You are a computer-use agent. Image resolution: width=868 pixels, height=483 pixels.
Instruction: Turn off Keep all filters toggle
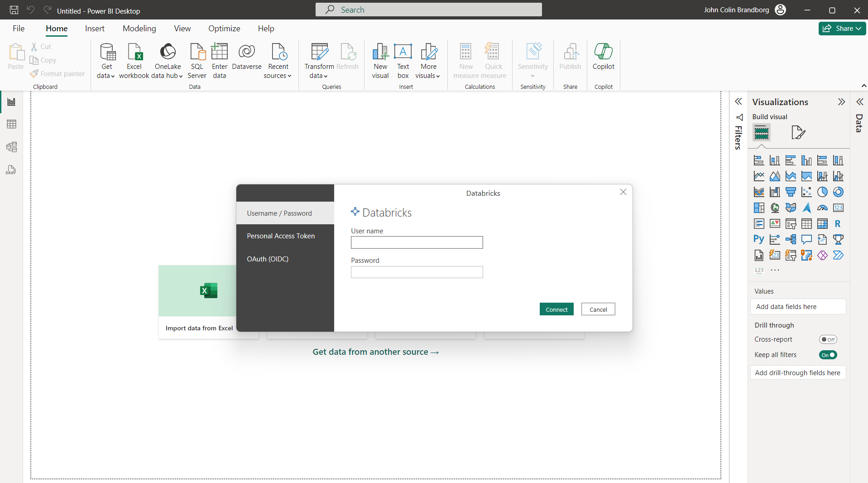(x=828, y=355)
